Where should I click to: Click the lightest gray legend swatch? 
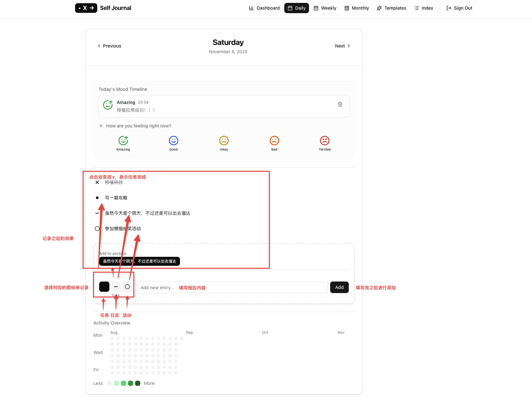tap(109, 383)
